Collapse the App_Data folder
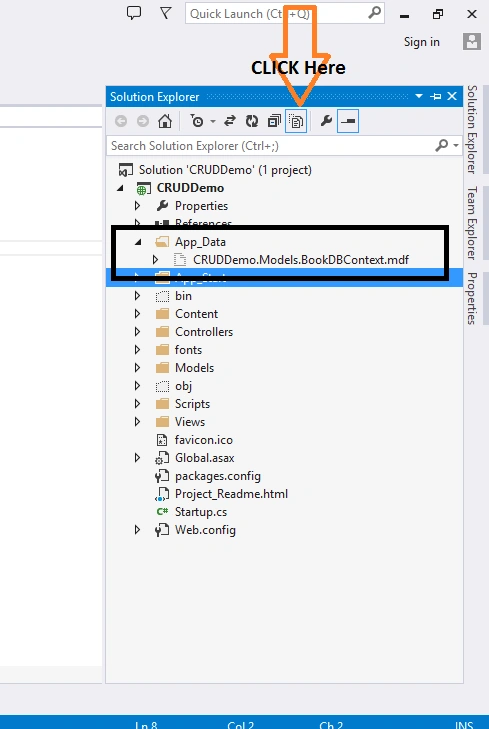Image resolution: width=489 pixels, height=729 pixels. 138,242
